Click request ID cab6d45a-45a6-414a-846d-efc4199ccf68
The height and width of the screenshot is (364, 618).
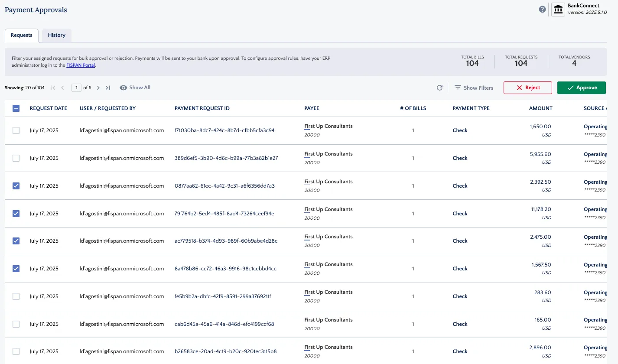224,324
